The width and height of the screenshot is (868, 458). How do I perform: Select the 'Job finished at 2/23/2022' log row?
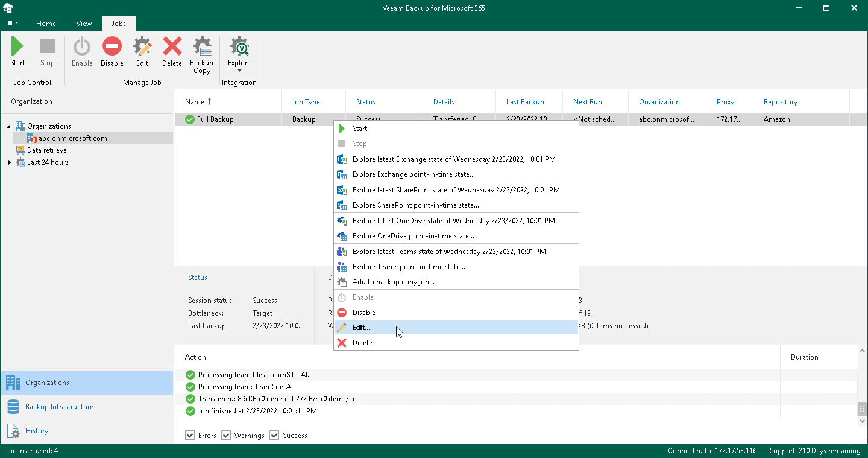pos(516,411)
